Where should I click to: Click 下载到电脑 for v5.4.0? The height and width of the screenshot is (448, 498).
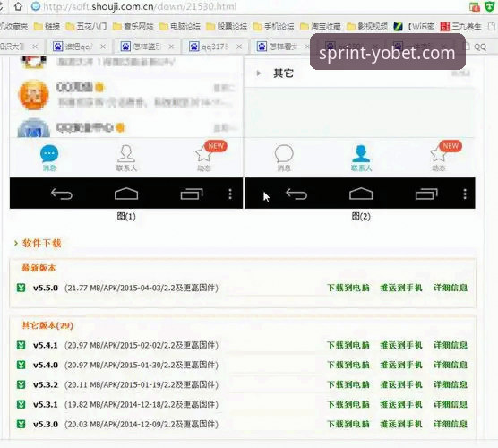[348, 365]
